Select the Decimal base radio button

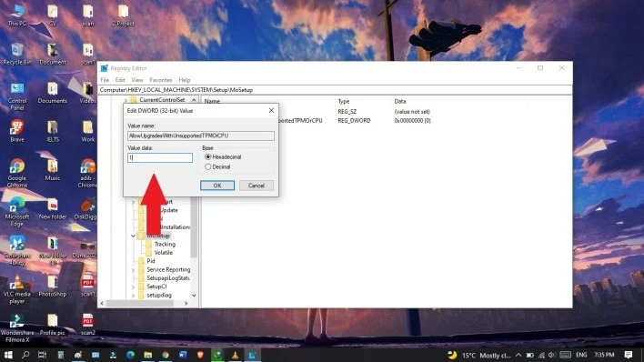207,166
